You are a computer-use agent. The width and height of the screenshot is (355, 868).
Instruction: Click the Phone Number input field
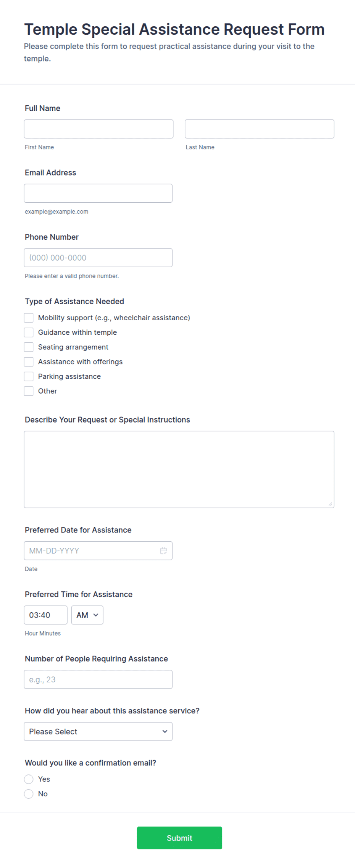coord(98,258)
